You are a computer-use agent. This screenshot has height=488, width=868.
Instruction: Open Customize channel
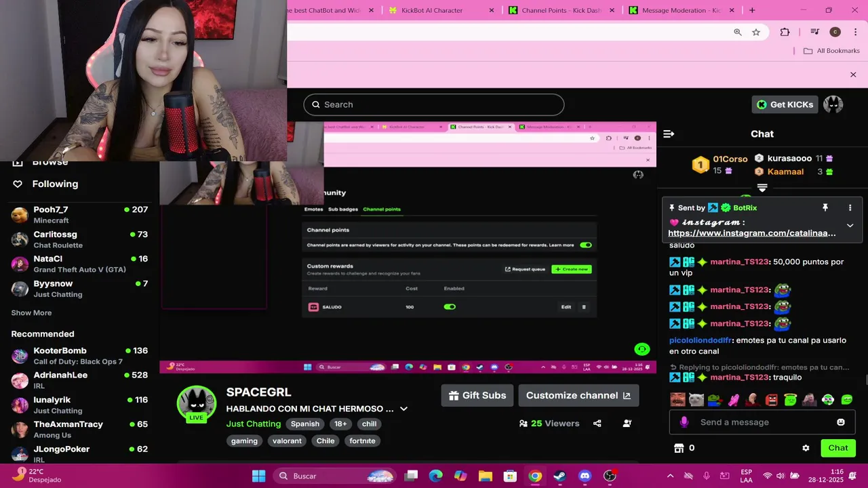pyautogui.click(x=578, y=396)
